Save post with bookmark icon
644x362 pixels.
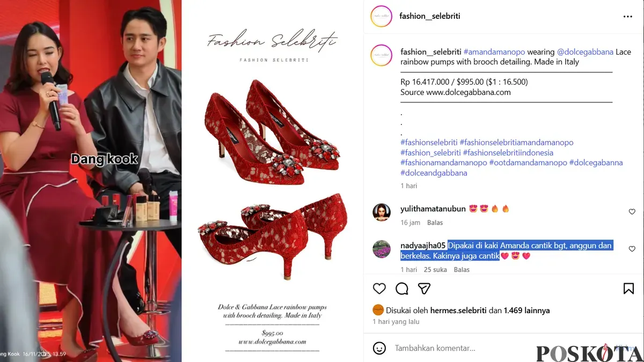click(x=628, y=289)
